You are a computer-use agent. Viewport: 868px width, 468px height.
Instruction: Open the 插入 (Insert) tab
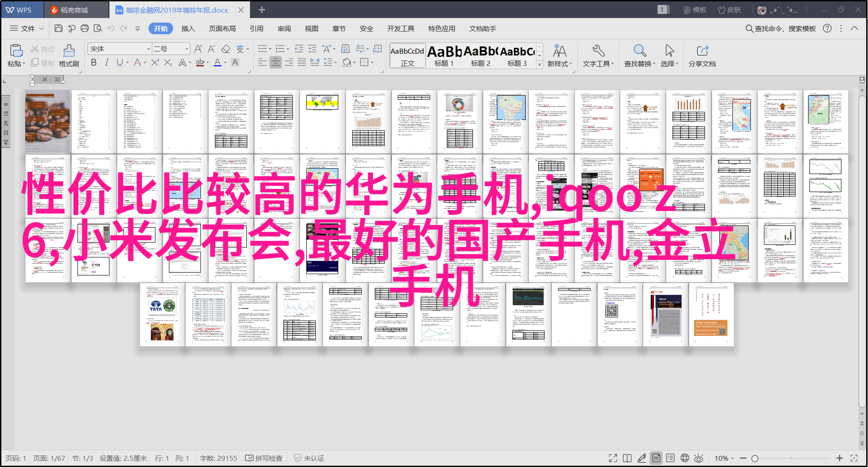[x=188, y=28]
